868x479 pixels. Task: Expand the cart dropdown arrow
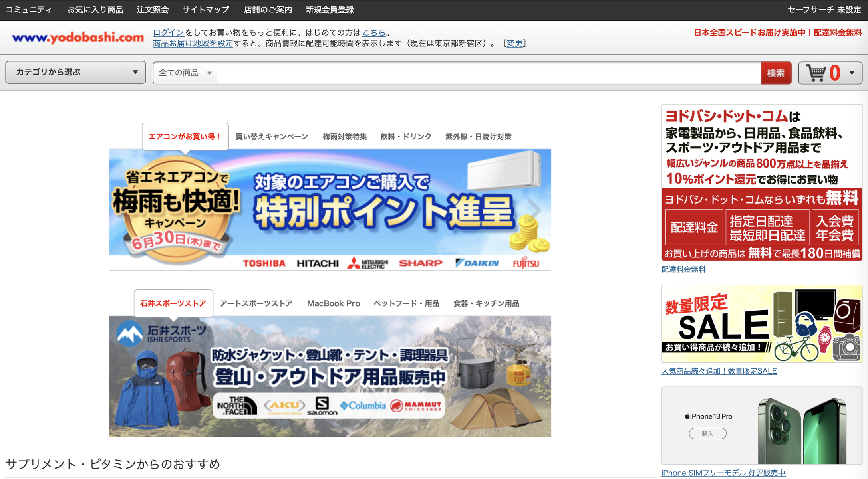(x=852, y=73)
